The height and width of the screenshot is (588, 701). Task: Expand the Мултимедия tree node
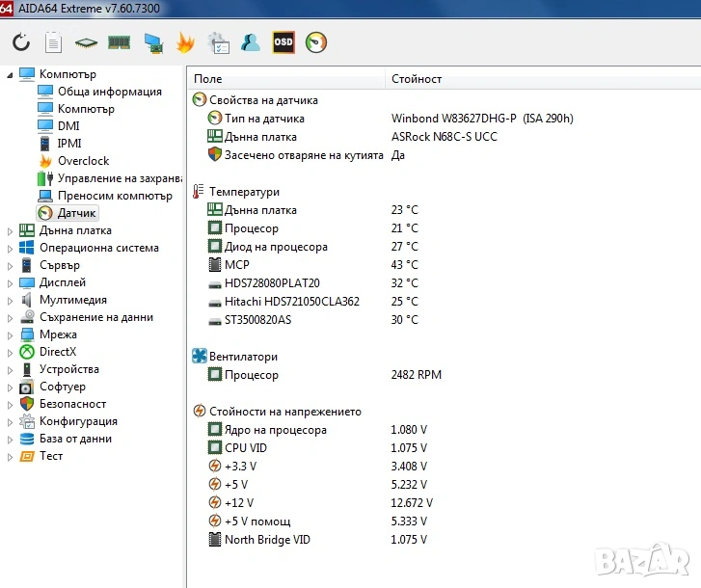pos(11,300)
